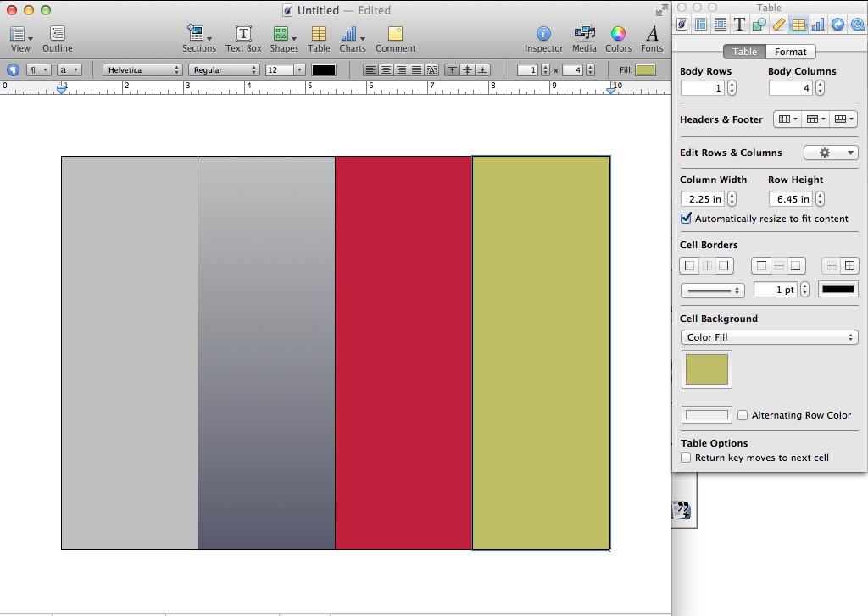Select all cell borders
The height and width of the screenshot is (616, 868).
(x=849, y=266)
